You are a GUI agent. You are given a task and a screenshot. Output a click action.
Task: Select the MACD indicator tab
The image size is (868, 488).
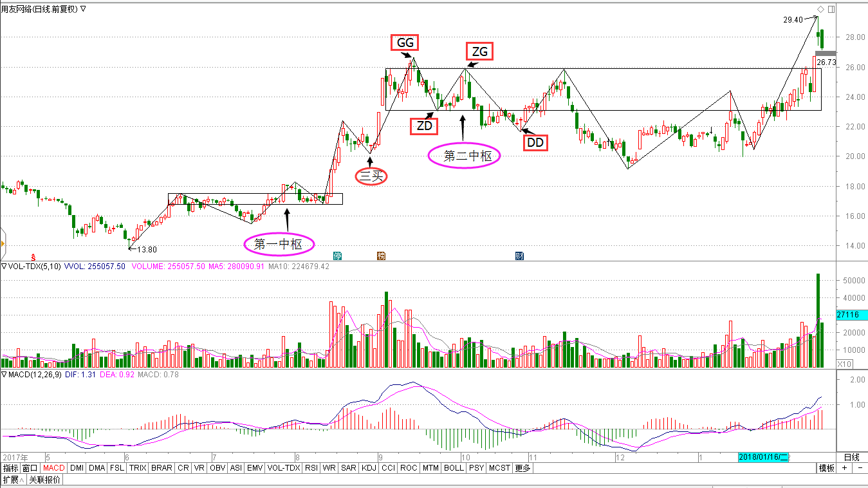tap(54, 468)
